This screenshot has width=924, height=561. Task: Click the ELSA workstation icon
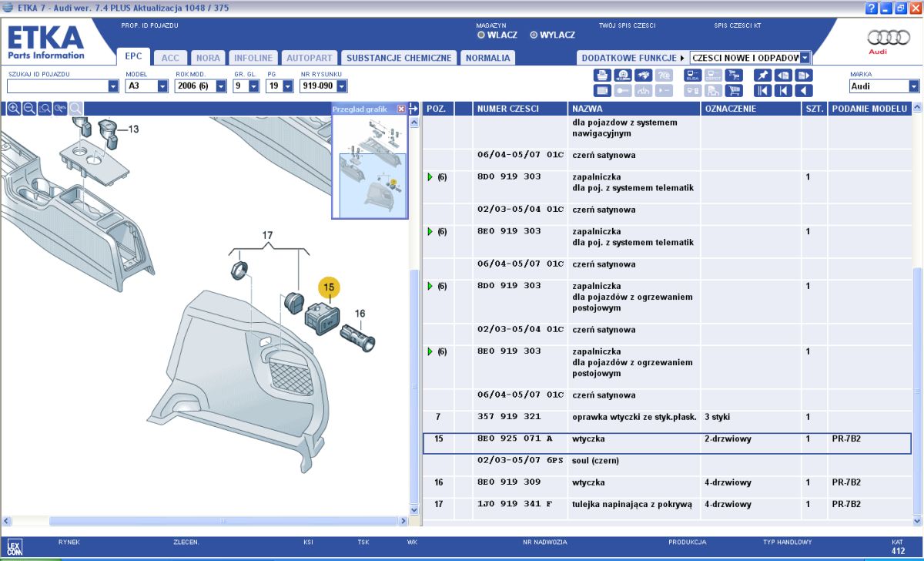point(692,76)
